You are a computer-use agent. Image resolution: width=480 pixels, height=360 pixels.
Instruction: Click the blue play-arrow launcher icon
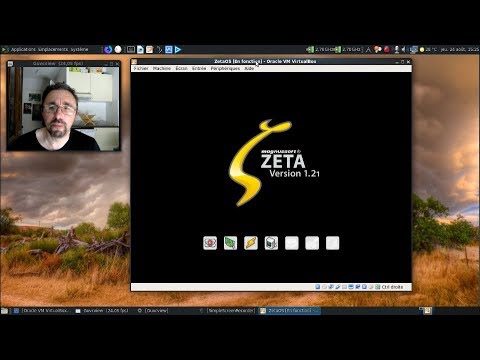click(x=178, y=50)
